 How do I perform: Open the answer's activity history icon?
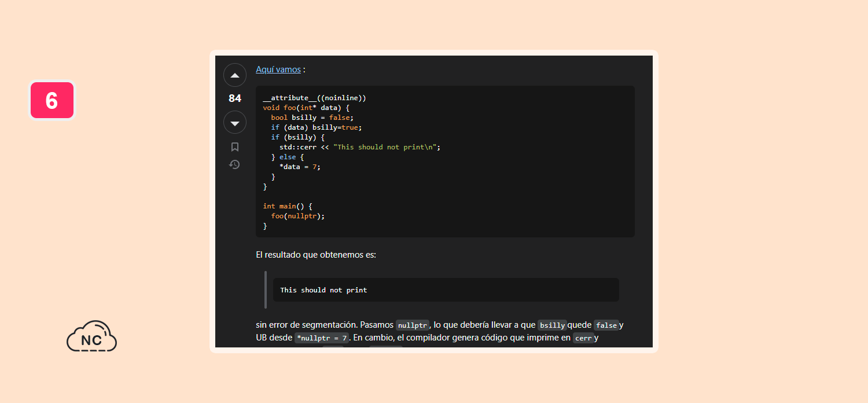coord(234,164)
